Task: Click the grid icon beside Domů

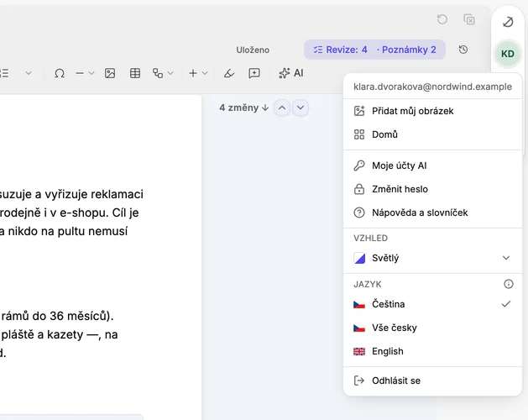Action: [x=359, y=134]
